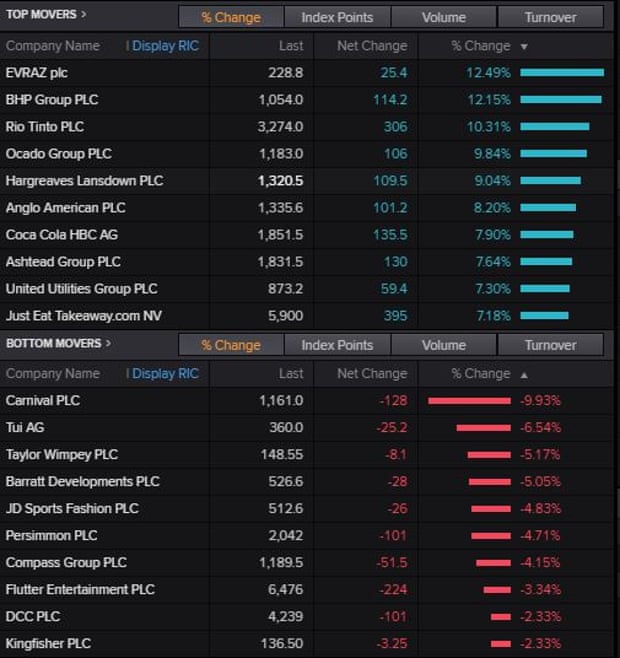Select Just Eat Takeaway.com NV name
Viewport: 620px width, 658px height.
(84, 316)
